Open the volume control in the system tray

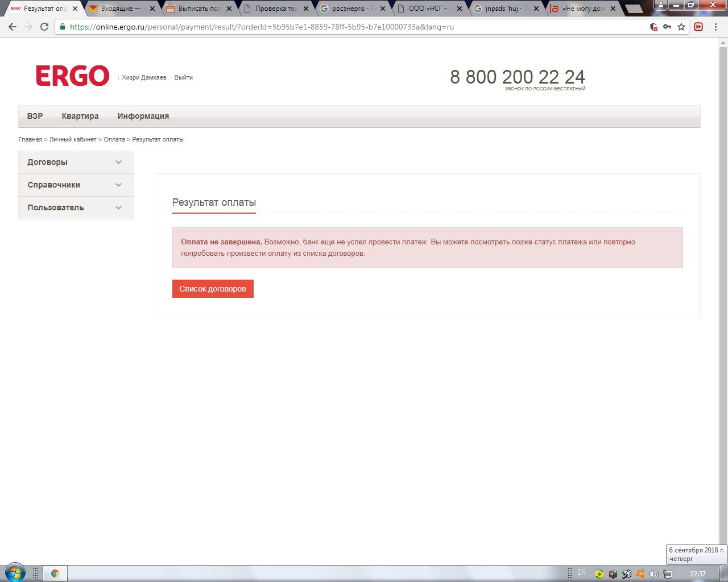[x=653, y=574]
